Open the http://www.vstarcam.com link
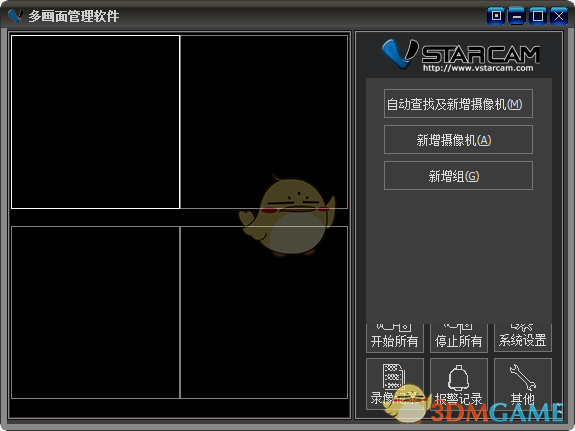 [478, 68]
